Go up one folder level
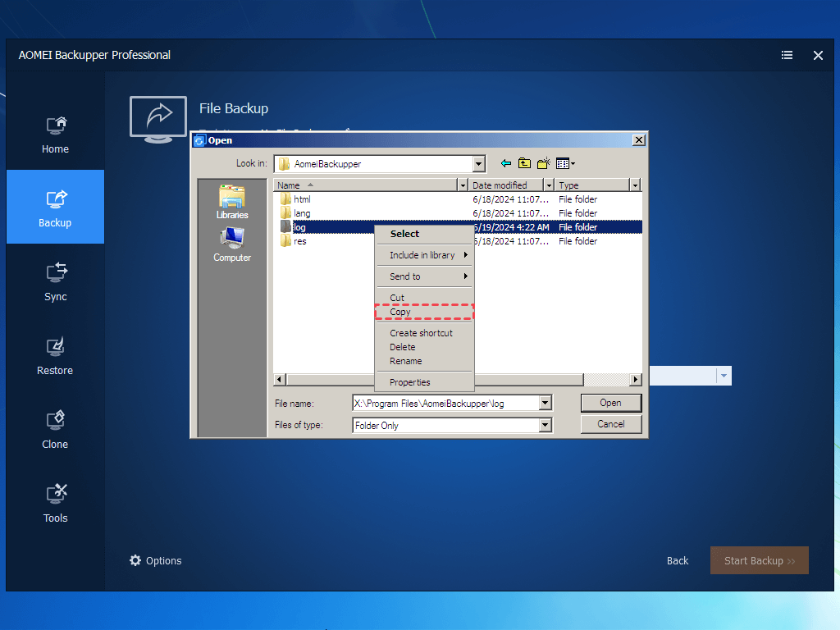Viewport: 840px width, 630px height. pyautogui.click(x=524, y=163)
